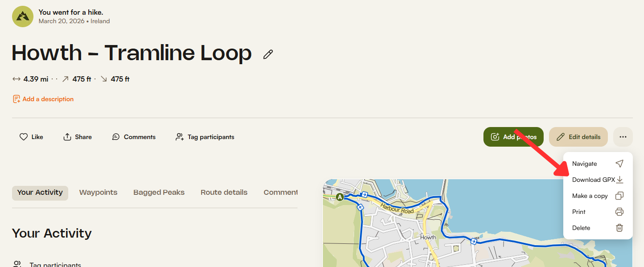Like this hike activity
Image resolution: width=644 pixels, height=267 pixels.
coord(31,137)
